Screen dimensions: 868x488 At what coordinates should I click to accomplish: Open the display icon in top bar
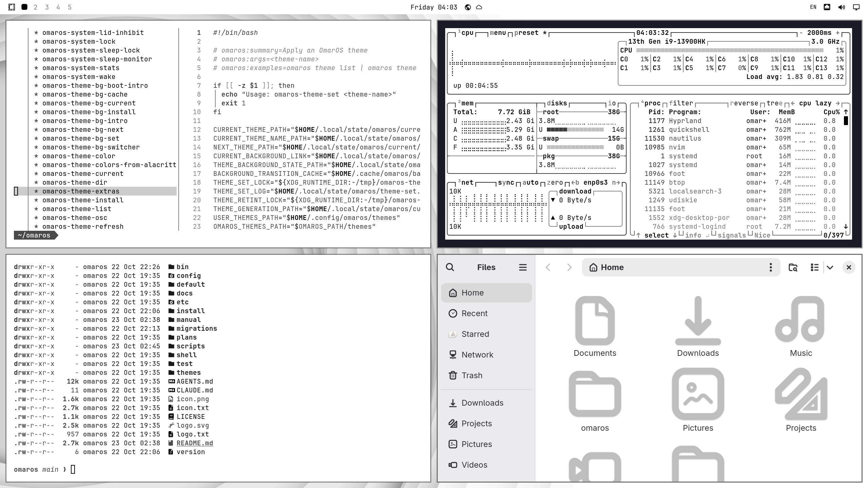(856, 7)
